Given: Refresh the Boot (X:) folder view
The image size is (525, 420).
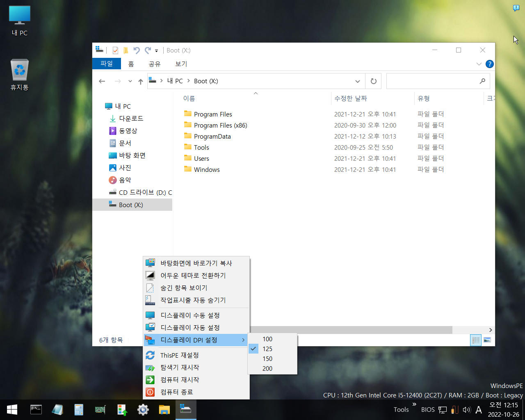Looking at the screenshot, I should [x=374, y=81].
